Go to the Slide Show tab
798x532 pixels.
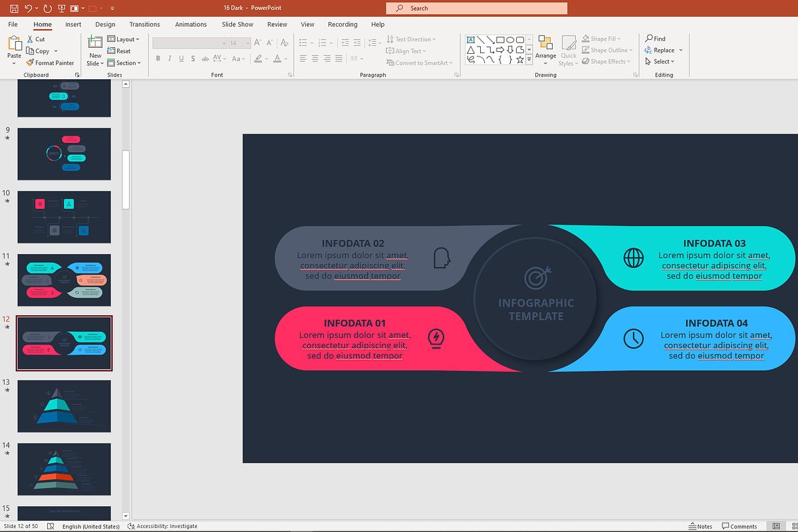237,25
